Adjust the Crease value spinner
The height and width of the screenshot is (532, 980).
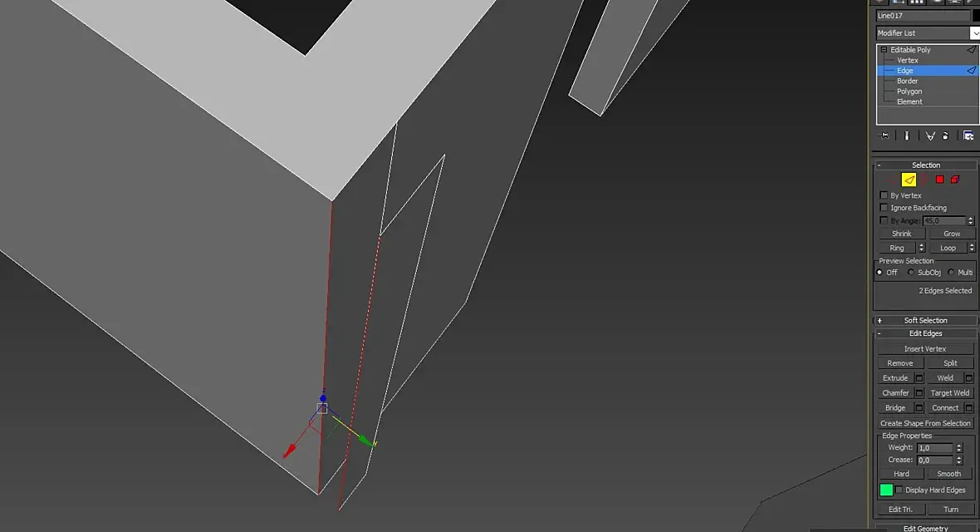[958, 460]
